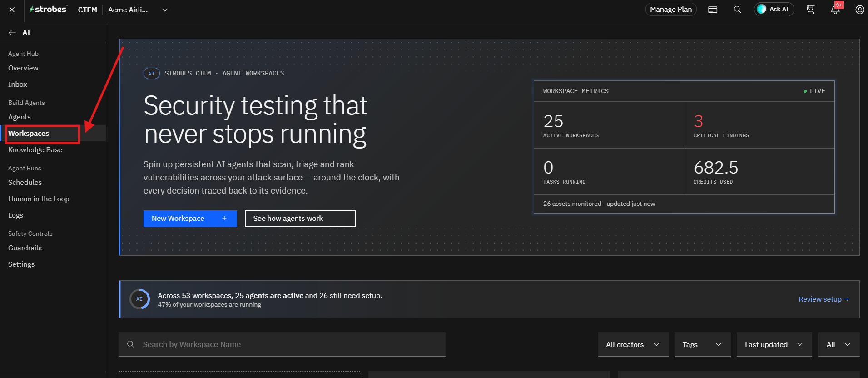Open Knowledge Base
868x378 pixels.
click(x=35, y=150)
